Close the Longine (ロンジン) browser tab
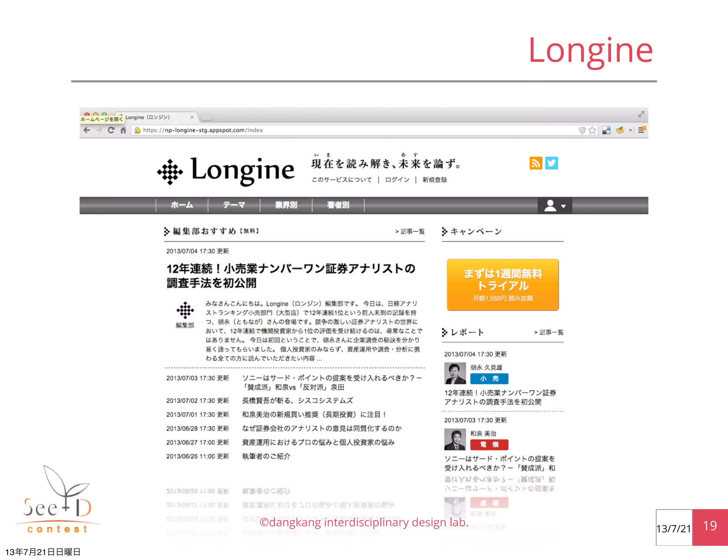Screen dimensions: 728x560 (192, 117)
